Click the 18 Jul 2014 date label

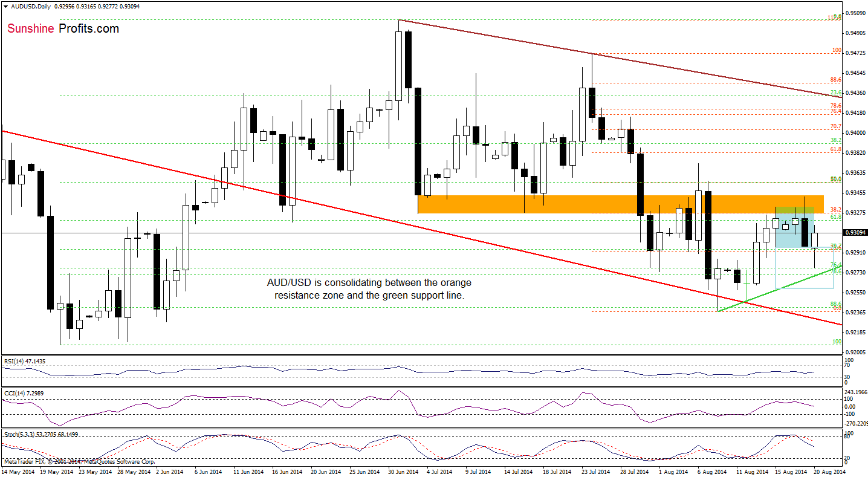558,471
